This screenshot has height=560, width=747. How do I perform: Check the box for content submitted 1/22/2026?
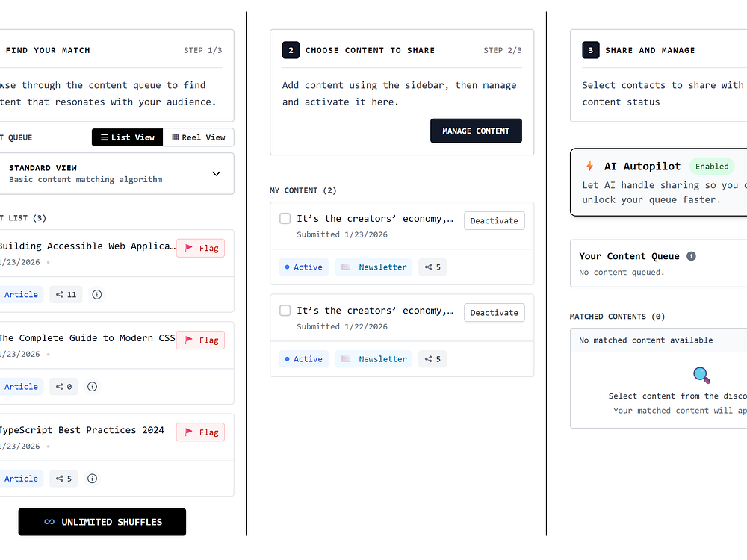tap(285, 311)
